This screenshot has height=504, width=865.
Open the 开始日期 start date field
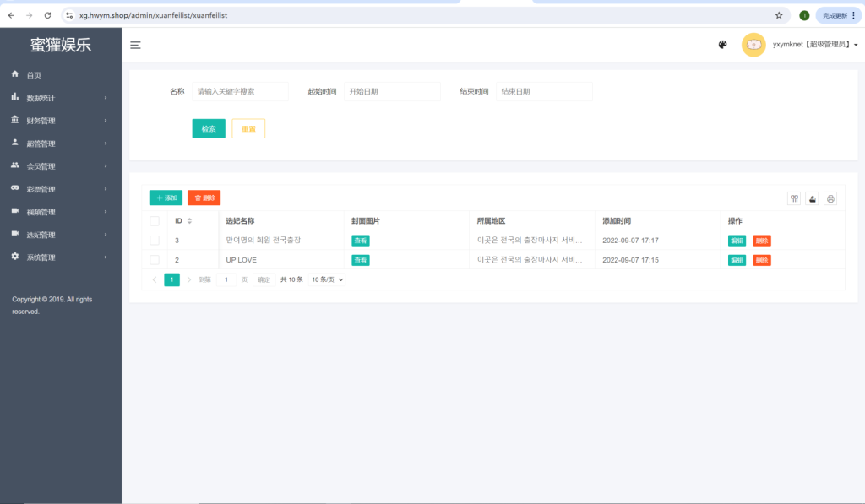(x=392, y=91)
